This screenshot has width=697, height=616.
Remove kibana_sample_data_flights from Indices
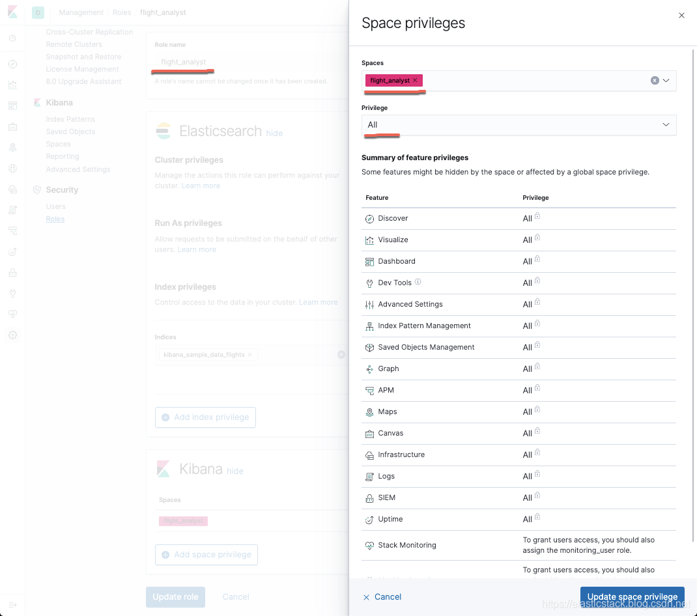250,355
